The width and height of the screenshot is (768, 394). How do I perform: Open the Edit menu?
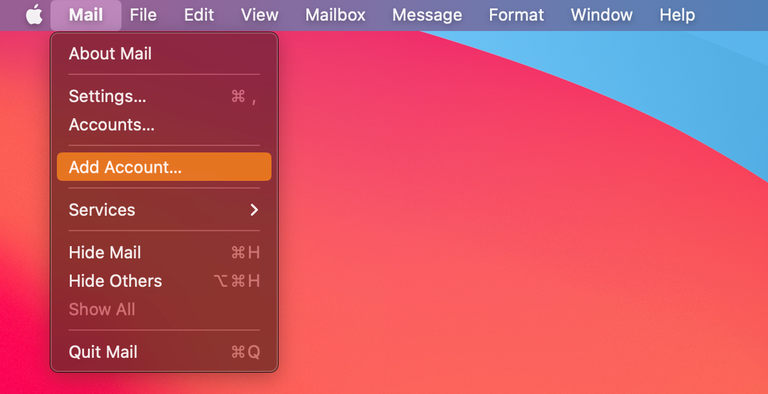199,15
